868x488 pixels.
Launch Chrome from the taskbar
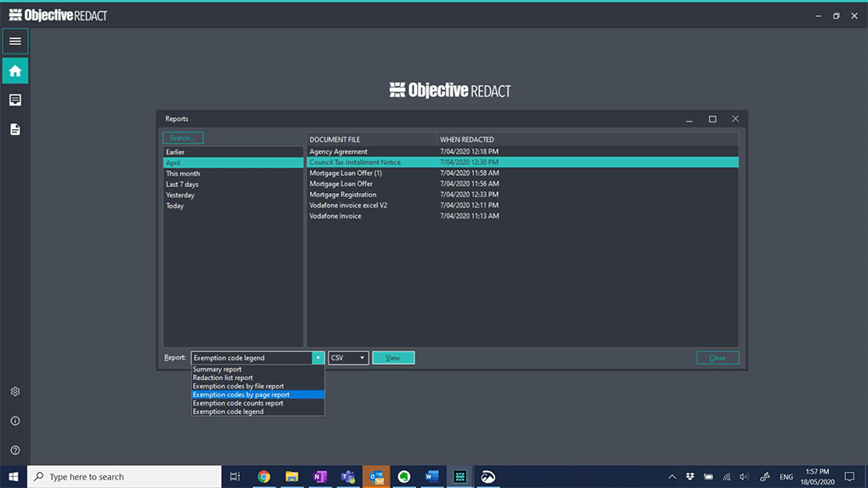(x=264, y=476)
